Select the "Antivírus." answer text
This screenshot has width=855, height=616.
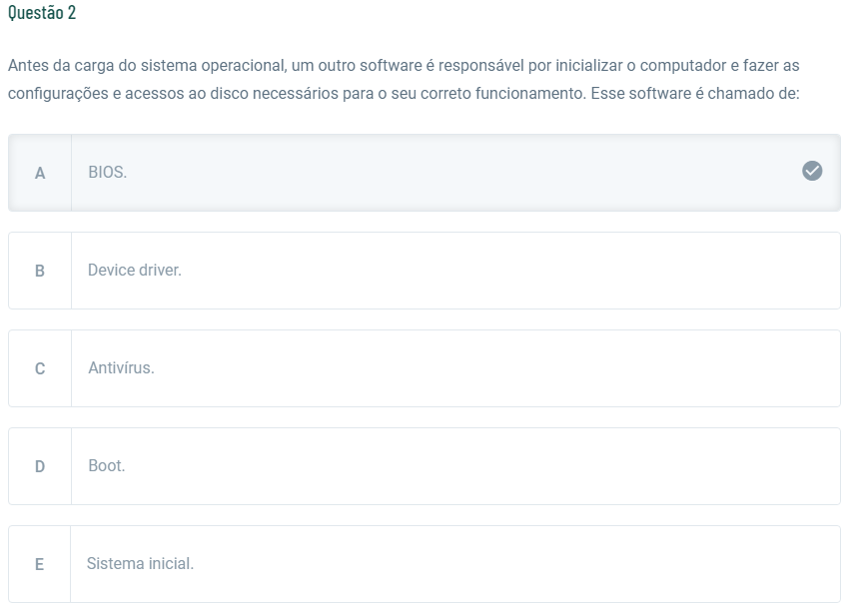pyautogui.click(x=121, y=368)
